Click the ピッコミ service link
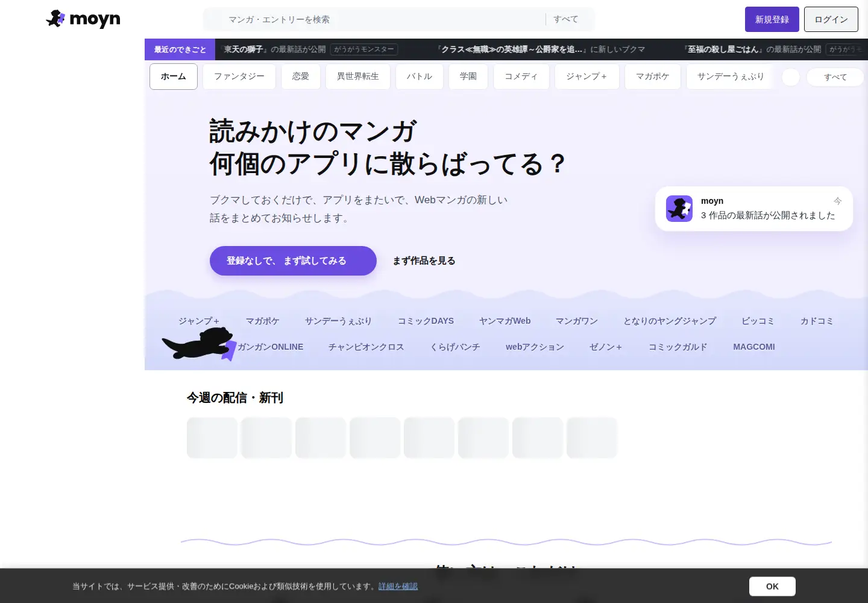 tap(758, 321)
